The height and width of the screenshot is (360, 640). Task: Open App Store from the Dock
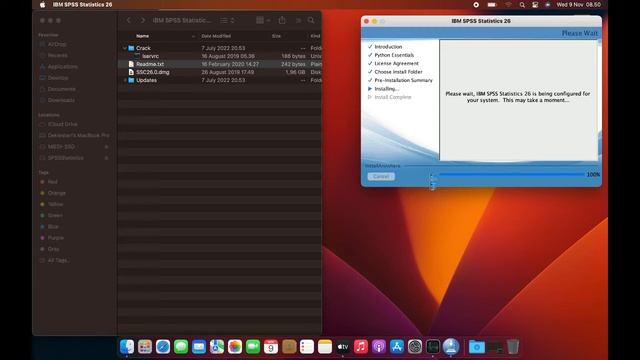[397, 347]
